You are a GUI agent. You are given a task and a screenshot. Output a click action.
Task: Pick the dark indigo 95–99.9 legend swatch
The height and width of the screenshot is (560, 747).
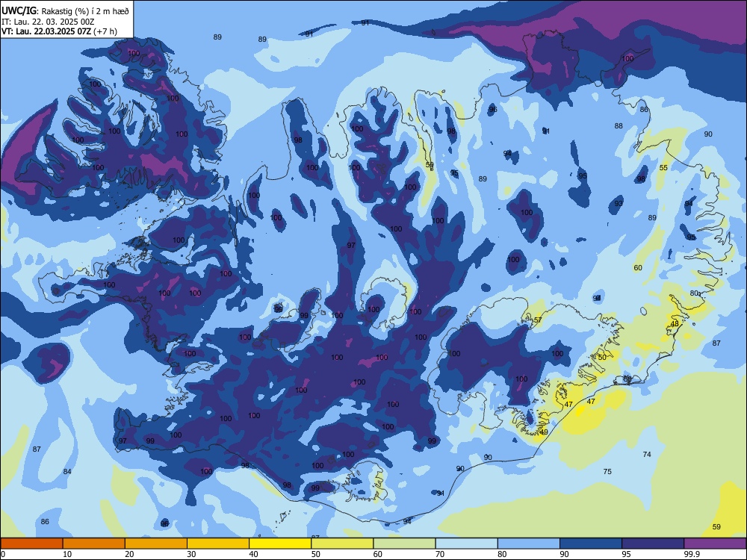(x=653, y=544)
